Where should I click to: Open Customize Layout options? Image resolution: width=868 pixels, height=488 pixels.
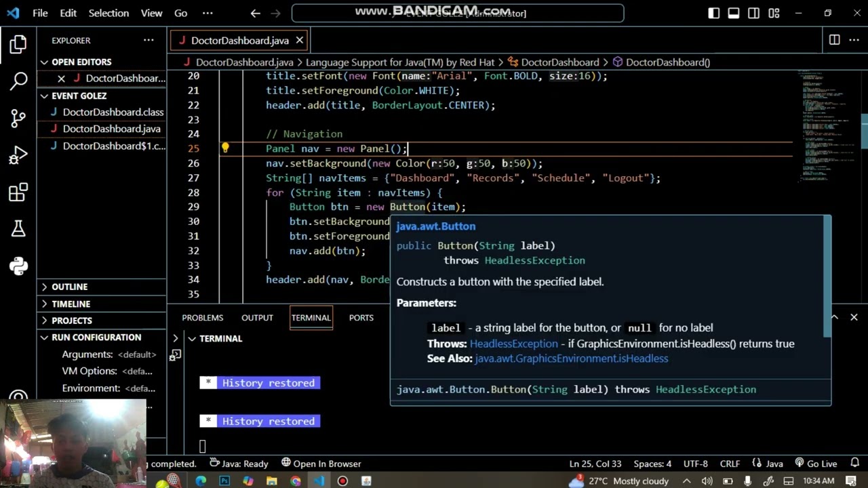coord(774,13)
